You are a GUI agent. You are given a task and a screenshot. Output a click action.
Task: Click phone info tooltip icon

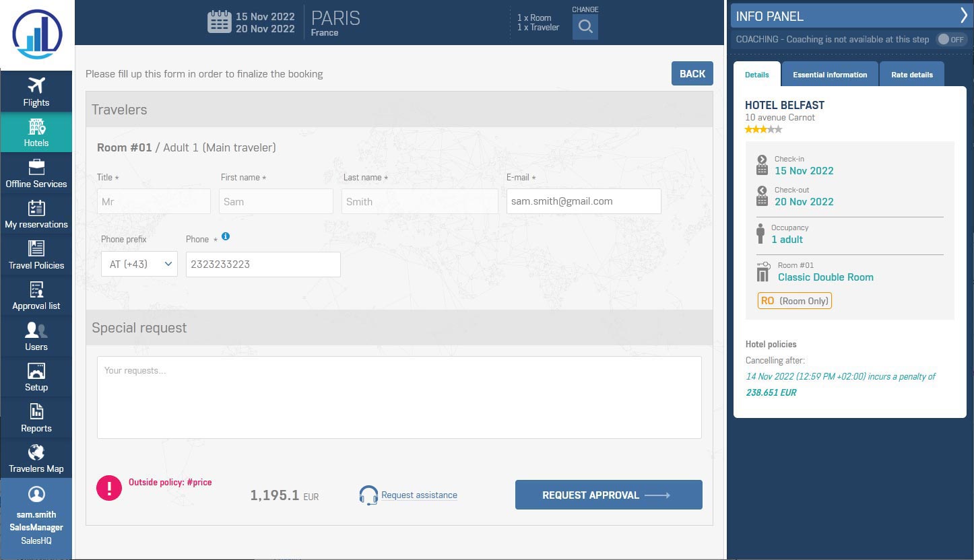(x=226, y=237)
